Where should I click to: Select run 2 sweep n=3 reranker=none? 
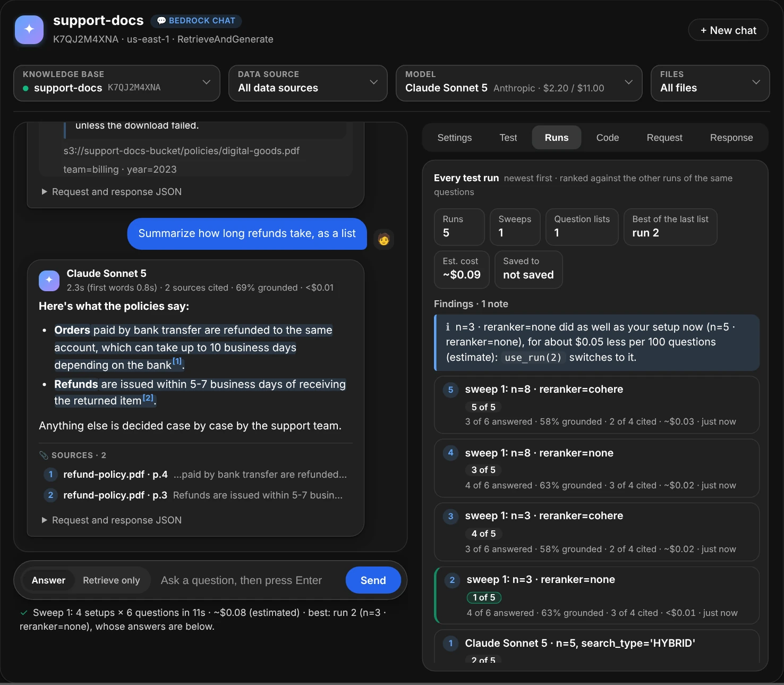coord(596,595)
